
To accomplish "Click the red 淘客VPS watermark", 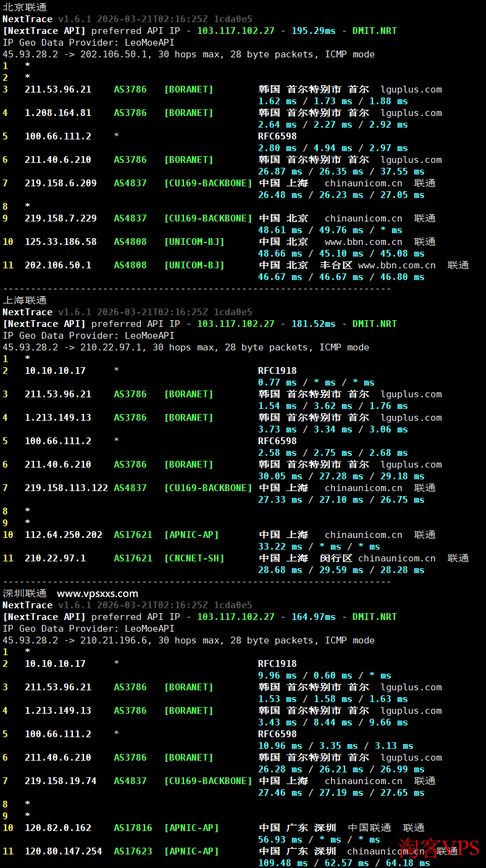I will pyautogui.click(x=438, y=848).
